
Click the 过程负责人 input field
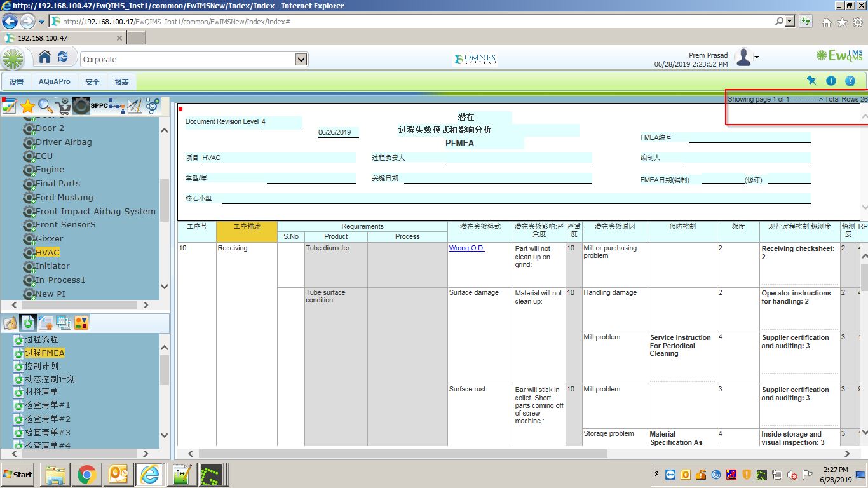[x=519, y=158]
